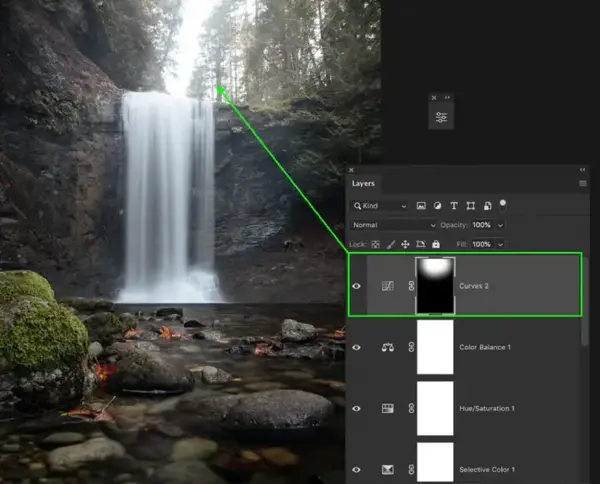Lock transparent pixels icon
This screenshot has height=484, width=600.
pyautogui.click(x=375, y=244)
